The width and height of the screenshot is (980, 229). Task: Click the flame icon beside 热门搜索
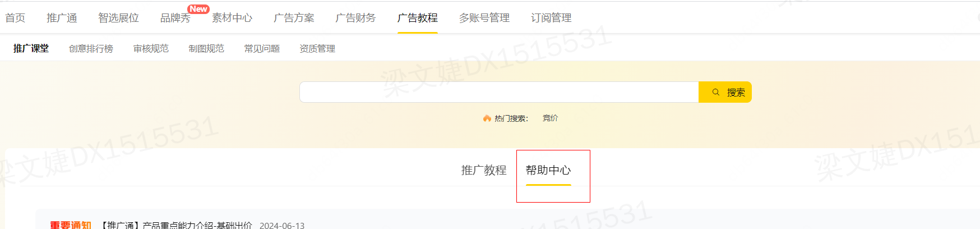pos(487,118)
